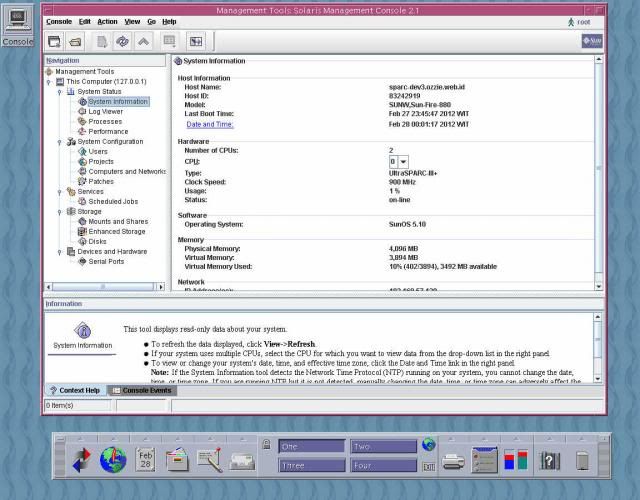This screenshot has height=500, width=640.
Task: Open the Performance meter icon in panel
Action: [x=516, y=459]
